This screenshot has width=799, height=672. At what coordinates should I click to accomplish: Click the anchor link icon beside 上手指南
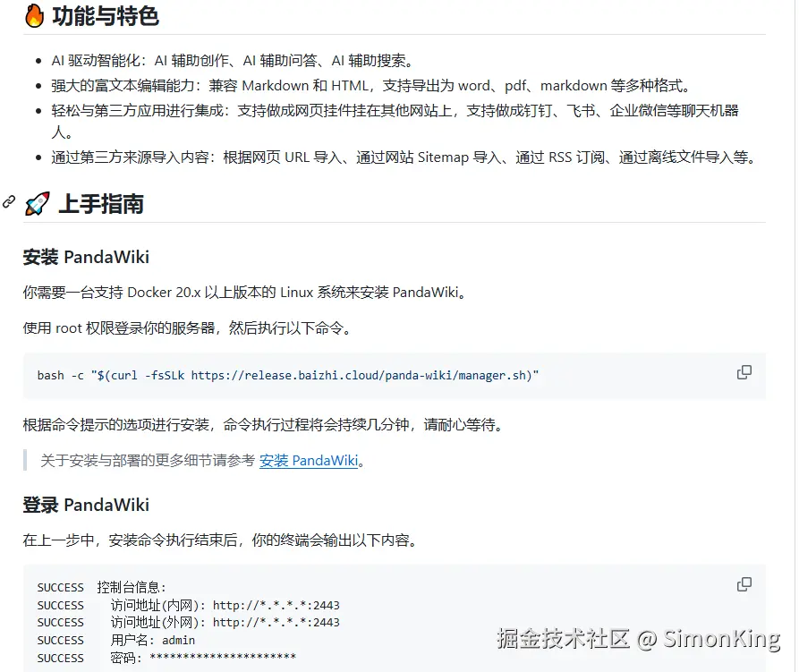(9, 201)
